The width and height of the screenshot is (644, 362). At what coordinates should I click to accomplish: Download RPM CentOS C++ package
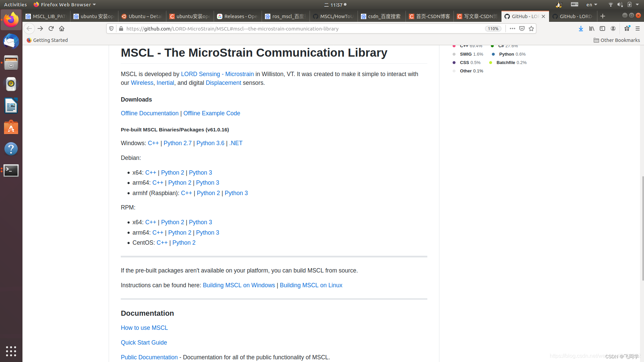162,243
